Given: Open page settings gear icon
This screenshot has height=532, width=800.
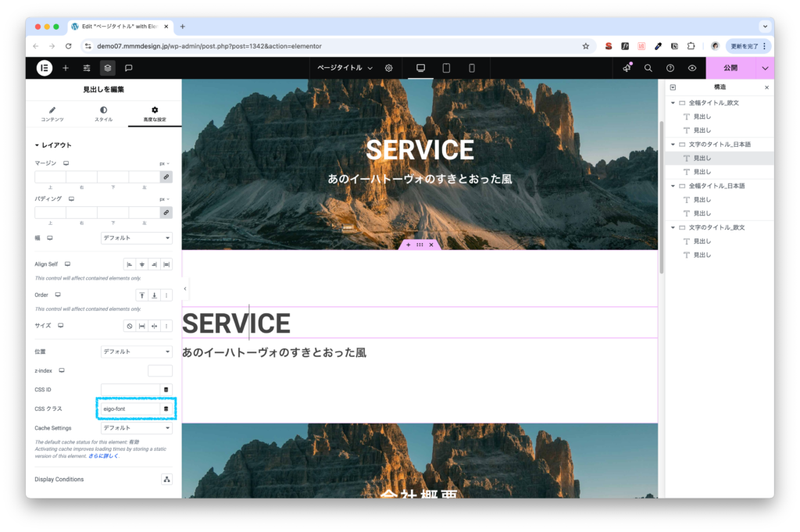Looking at the screenshot, I should click(389, 68).
